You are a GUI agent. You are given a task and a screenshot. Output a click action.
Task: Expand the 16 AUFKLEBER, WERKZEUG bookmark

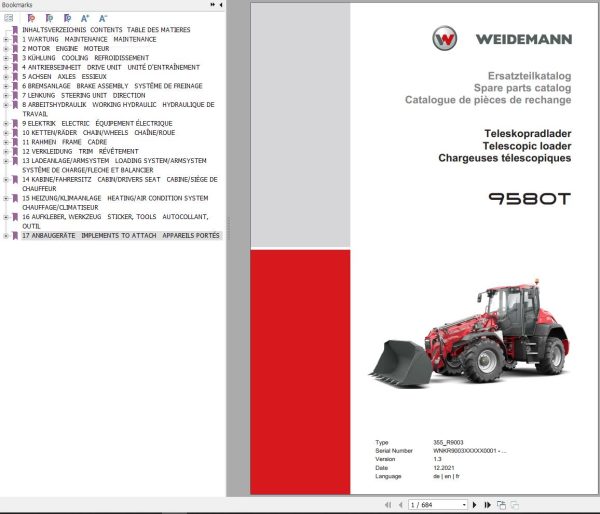pos(6,217)
